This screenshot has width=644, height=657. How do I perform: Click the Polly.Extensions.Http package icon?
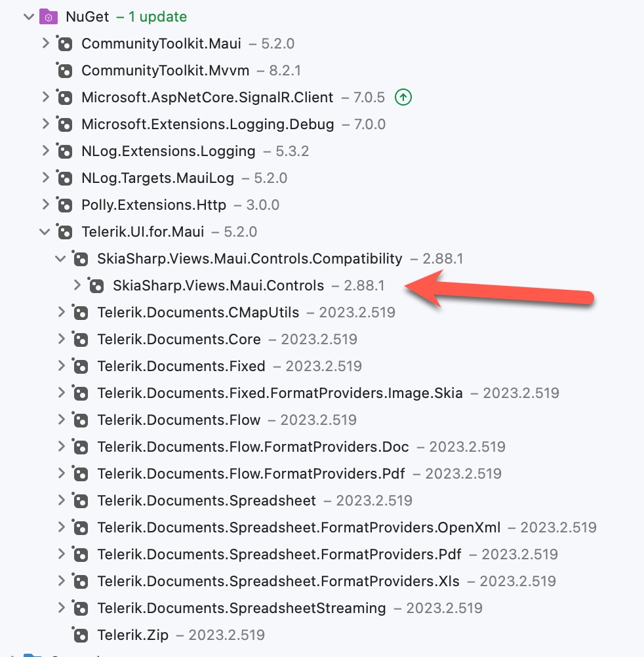[64, 205]
